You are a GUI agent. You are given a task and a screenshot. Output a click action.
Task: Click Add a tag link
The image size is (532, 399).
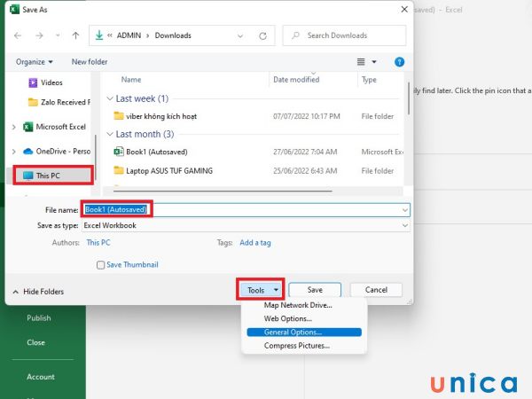255,243
